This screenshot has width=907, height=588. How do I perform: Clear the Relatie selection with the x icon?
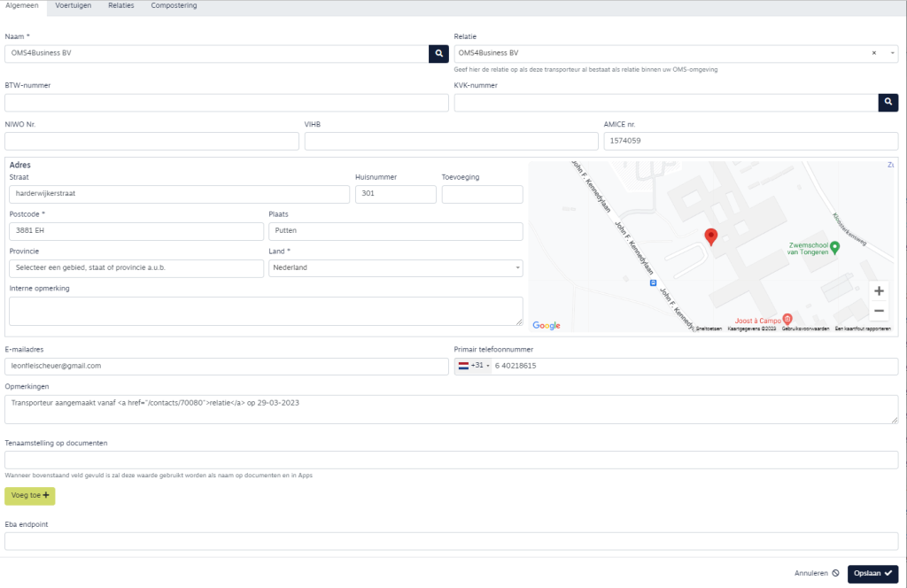point(874,54)
